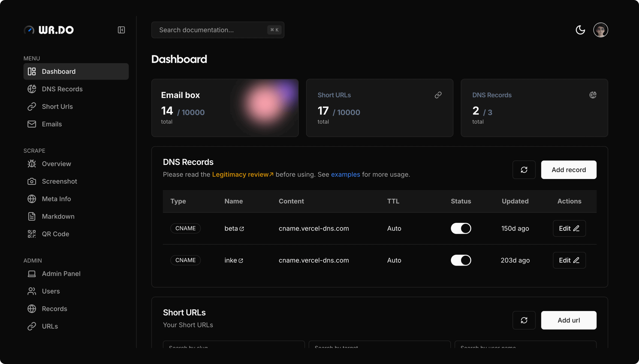This screenshot has height=364, width=639.
Task: Click the globe icon on the DNS Records card
Action: pos(593,95)
